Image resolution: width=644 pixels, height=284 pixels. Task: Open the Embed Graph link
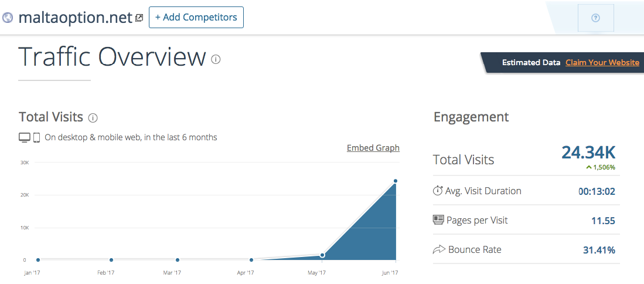(x=373, y=148)
